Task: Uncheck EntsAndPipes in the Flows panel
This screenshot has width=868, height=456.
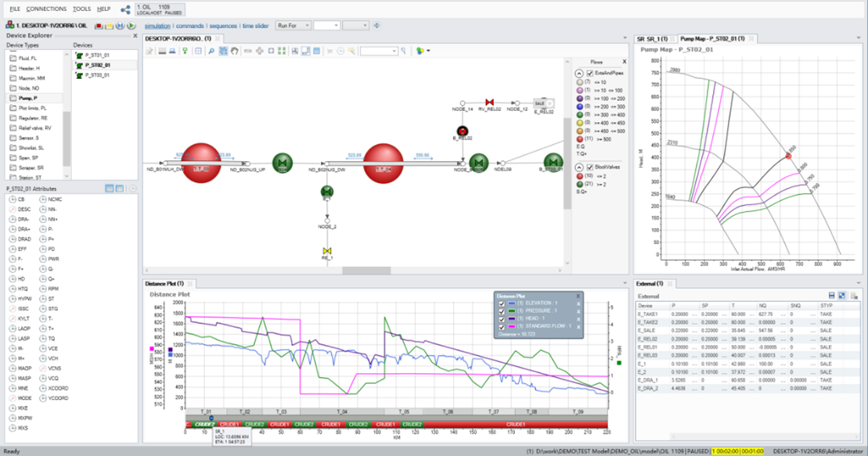Action: coord(589,74)
